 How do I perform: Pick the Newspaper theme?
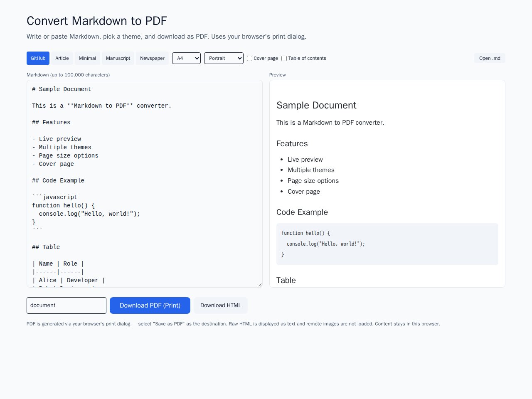(152, 58)
